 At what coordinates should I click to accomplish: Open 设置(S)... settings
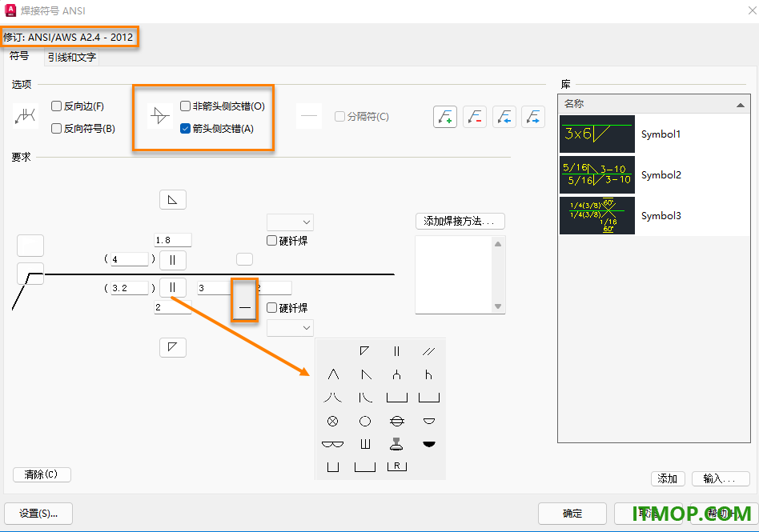click(38, 514)
